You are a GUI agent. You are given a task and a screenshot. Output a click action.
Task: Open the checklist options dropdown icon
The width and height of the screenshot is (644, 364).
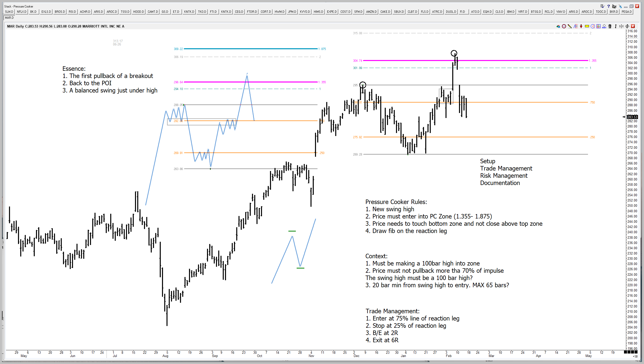602,6
